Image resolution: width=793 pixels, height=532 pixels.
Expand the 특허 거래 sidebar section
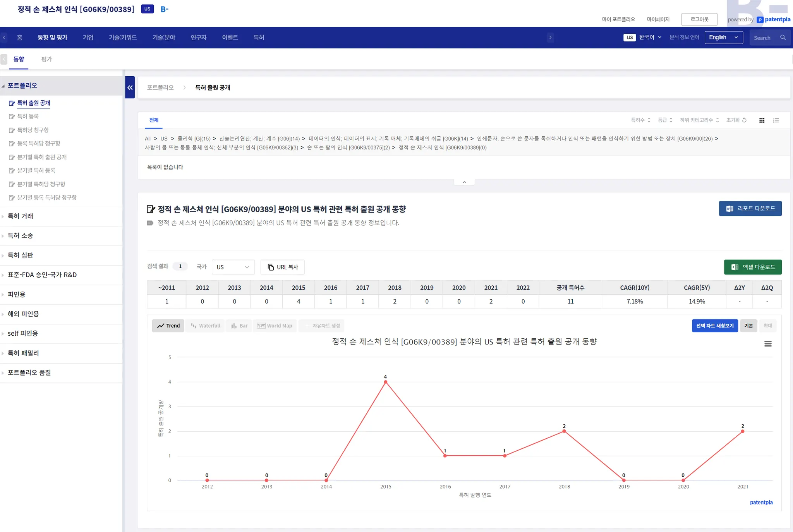pyautogui.click(x=20, y=216)
